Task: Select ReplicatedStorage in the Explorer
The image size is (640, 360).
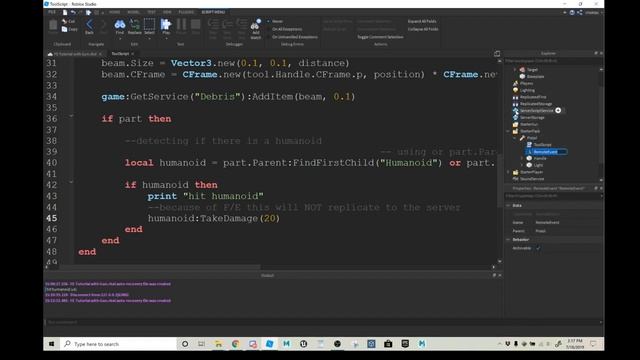Action: 536,104
